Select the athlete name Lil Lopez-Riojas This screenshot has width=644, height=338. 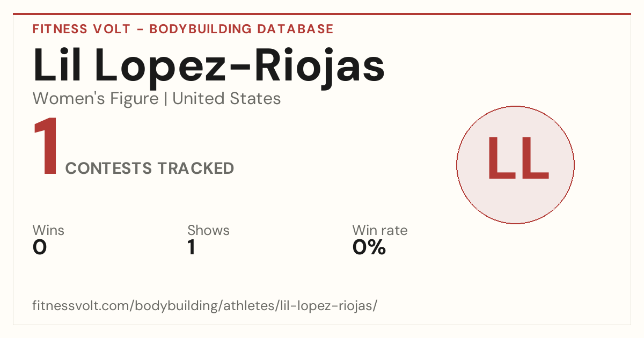coord(209,65)
